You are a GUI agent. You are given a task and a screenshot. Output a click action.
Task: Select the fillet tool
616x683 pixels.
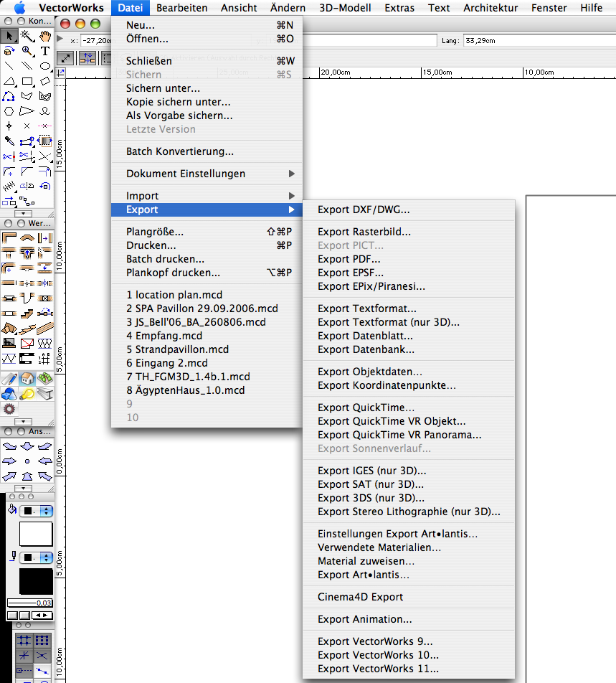[9, 171]
